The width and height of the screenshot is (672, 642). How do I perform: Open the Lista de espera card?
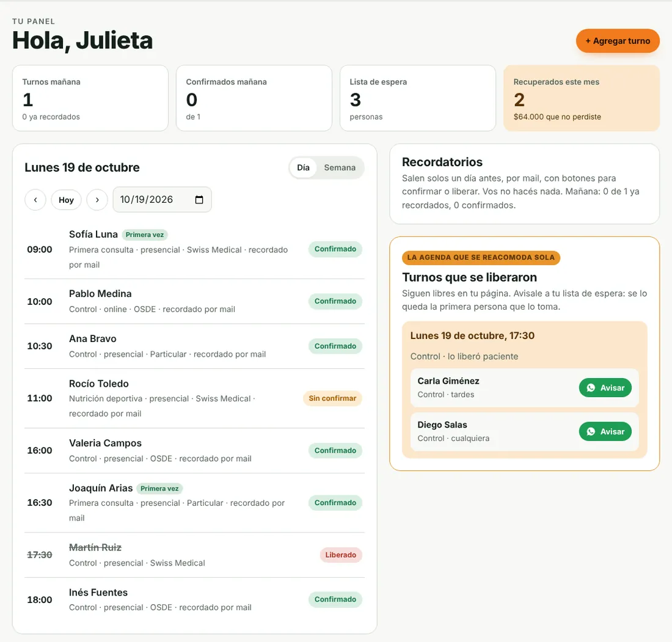[418, 98]
